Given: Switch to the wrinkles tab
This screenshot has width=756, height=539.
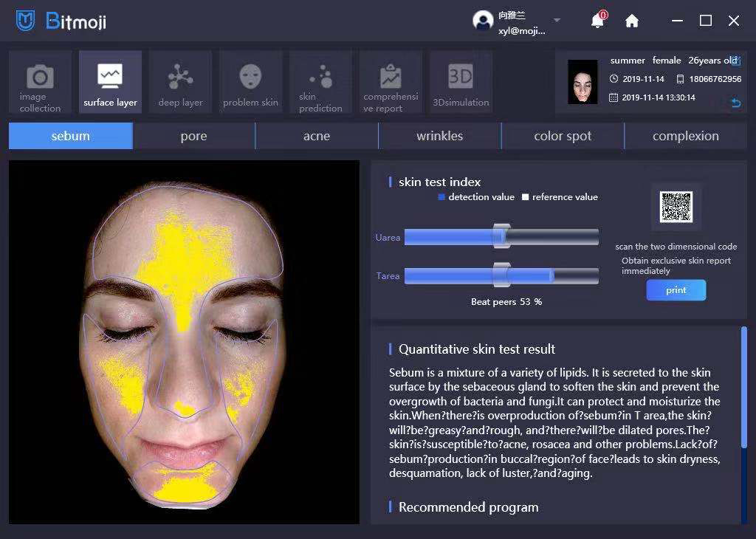Looking at the screenshot, I should pyautogui.click(x=439, y=136).
